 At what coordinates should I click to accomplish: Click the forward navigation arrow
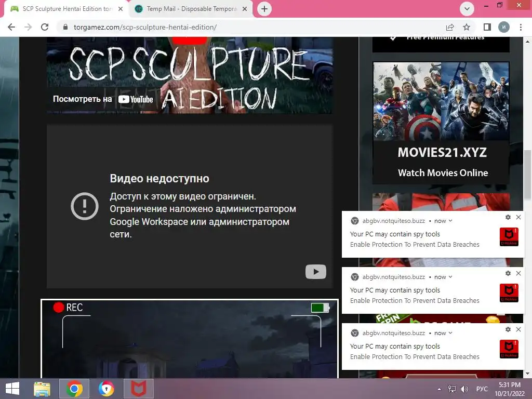point(28,27)
